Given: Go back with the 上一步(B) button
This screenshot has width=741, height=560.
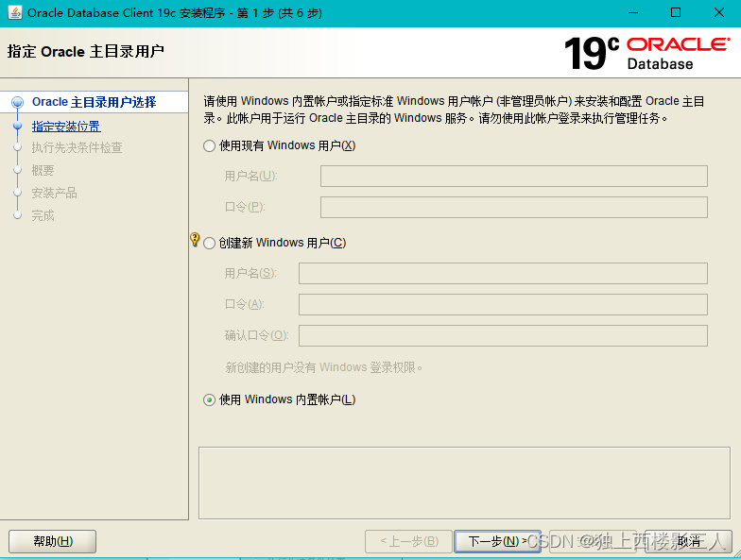Looking at the screenshot, I should click(x=408, y=541).
